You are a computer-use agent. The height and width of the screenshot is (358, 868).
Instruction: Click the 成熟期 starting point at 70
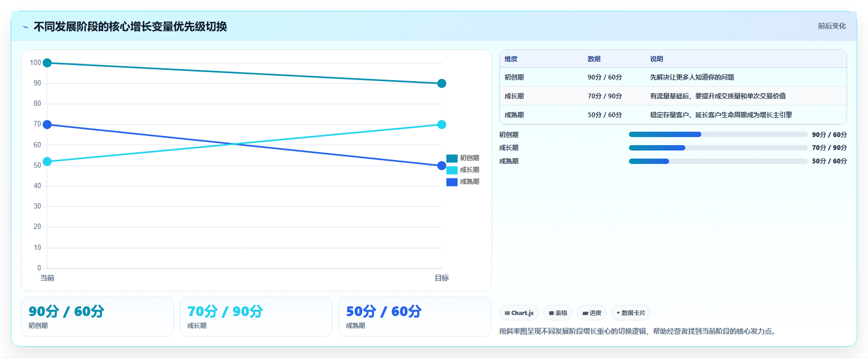(x=47, y=125)
